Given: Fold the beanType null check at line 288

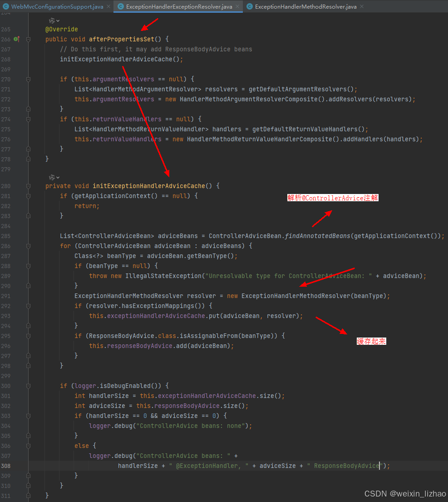Looking at the screenshot, I should pos(28,266).
